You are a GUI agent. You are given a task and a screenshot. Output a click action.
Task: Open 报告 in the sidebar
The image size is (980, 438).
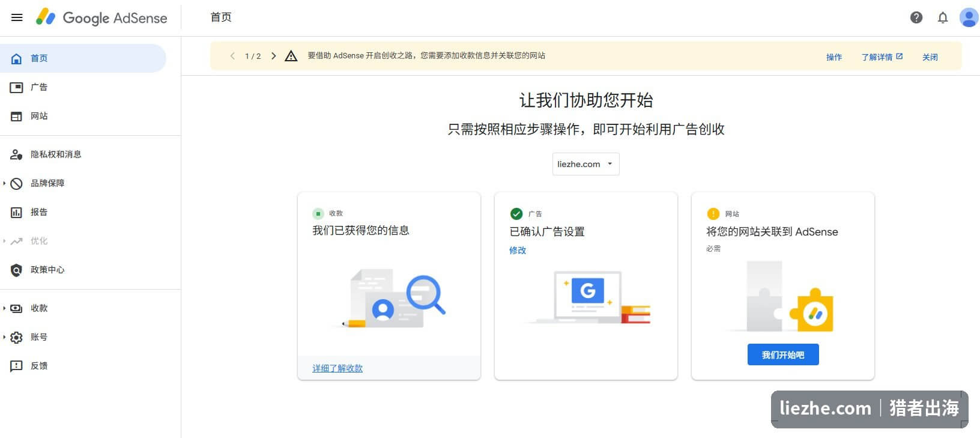(x=83, y=212)
